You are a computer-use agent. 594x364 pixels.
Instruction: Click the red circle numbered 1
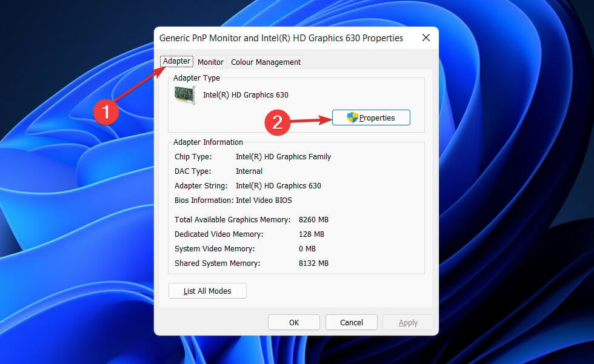106,112
